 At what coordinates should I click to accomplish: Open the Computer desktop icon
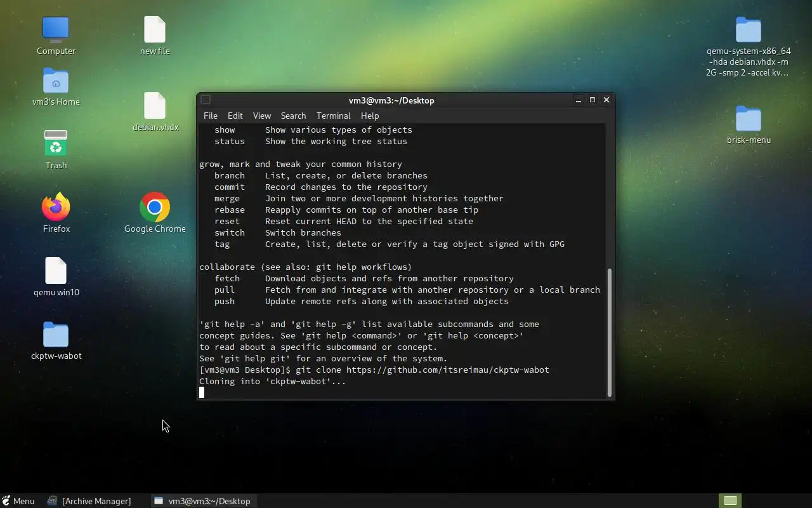(x=56, y=29)
